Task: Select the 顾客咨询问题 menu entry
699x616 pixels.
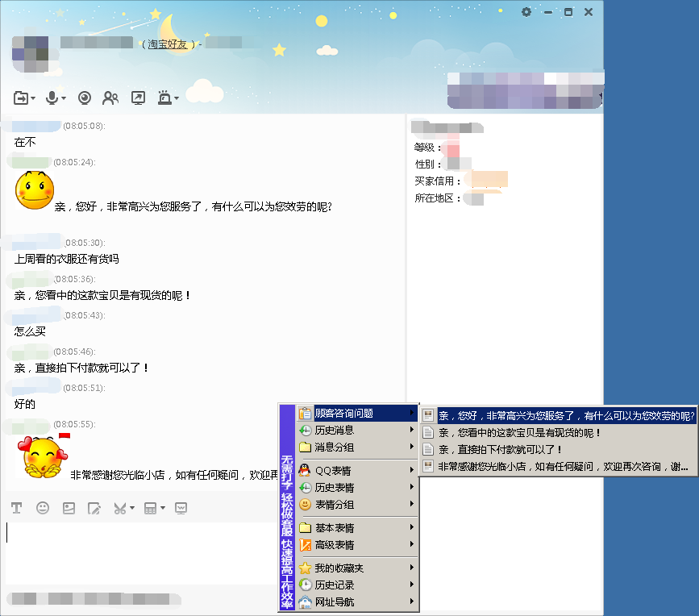Action: click(x=347, y=412)
